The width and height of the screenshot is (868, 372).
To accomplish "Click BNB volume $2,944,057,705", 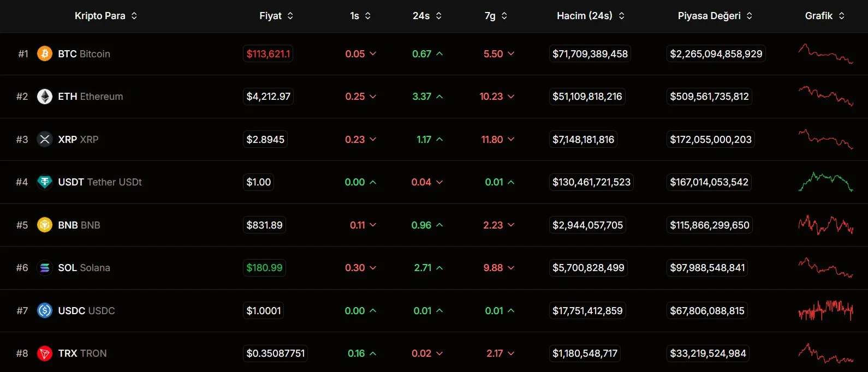I will click(x=587, y=225).
